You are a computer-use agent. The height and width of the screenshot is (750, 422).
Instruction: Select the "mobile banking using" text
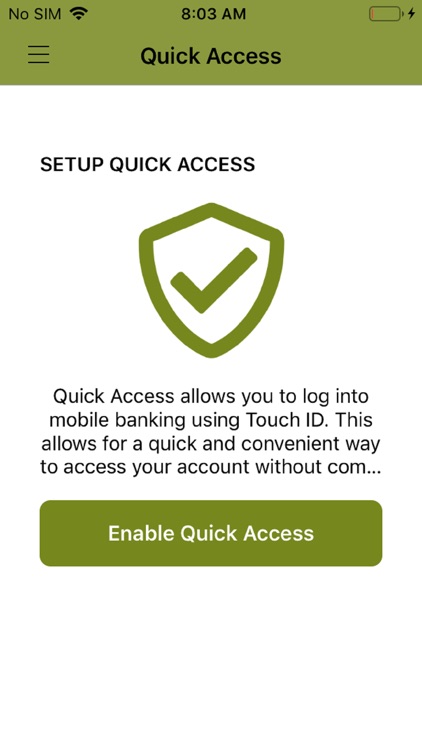pos(144,420)
